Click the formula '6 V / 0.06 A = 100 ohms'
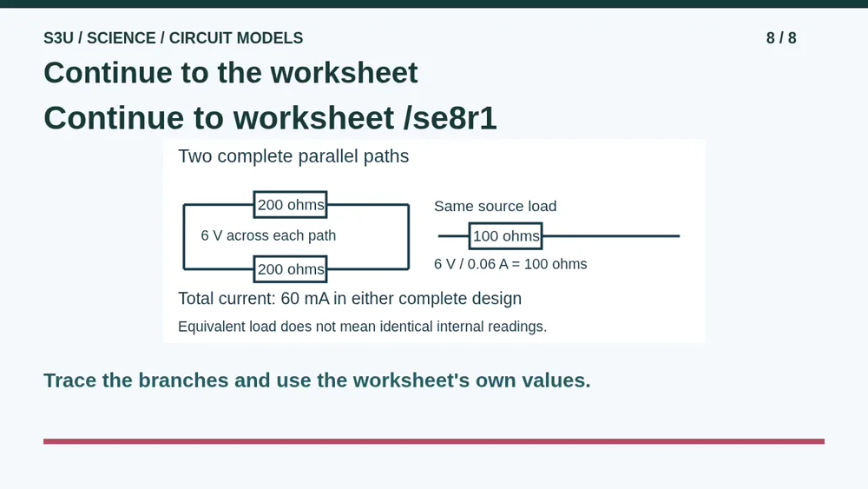 [x=510, y=264]
